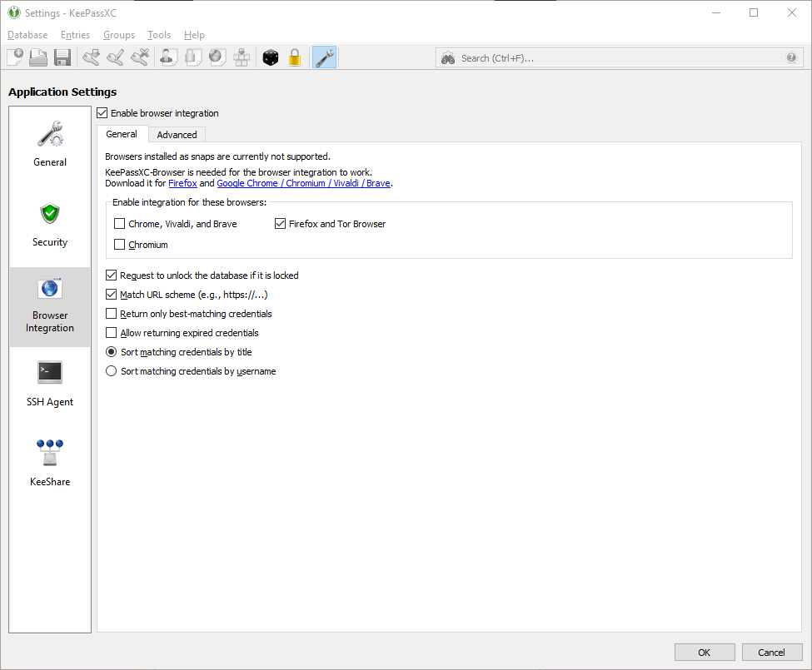Click the search help question-mark icon

point(791,58)
